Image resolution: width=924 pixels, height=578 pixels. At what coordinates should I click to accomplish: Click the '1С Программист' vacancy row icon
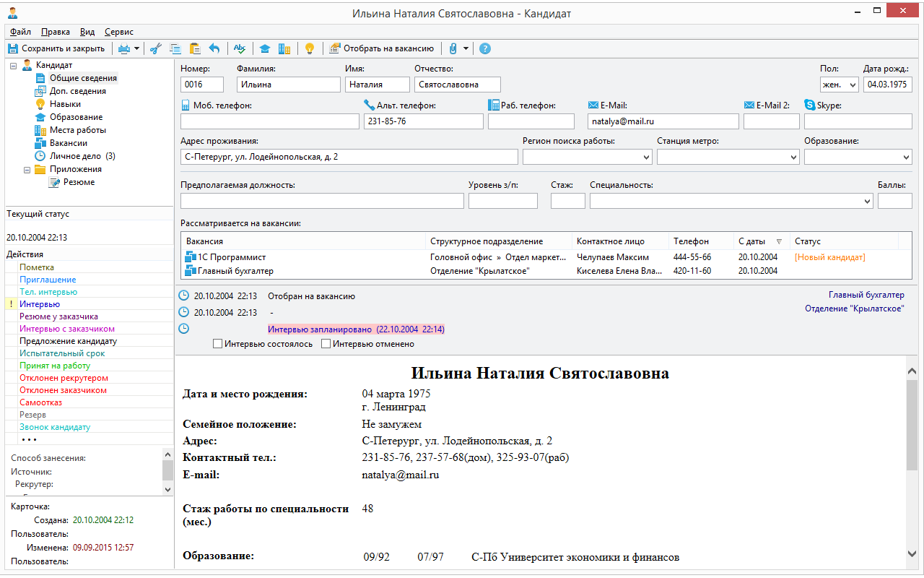pyautogui.click(x=191, y=256)
